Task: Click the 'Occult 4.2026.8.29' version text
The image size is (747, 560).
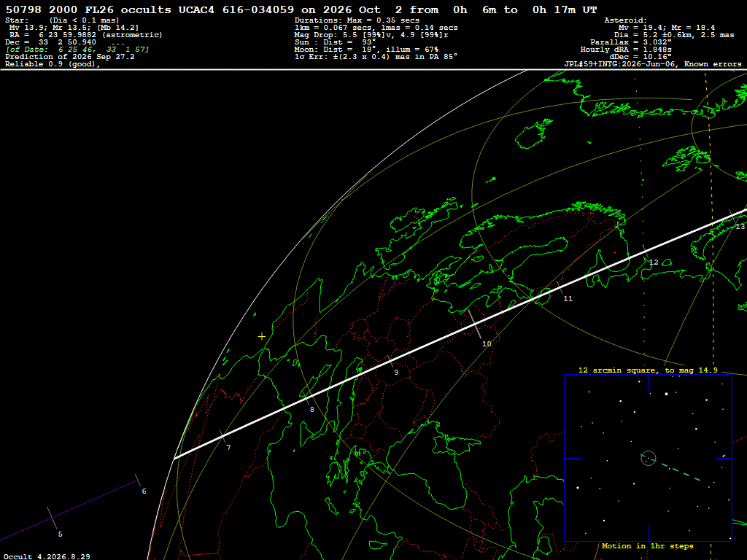Action: pos(47,556)
